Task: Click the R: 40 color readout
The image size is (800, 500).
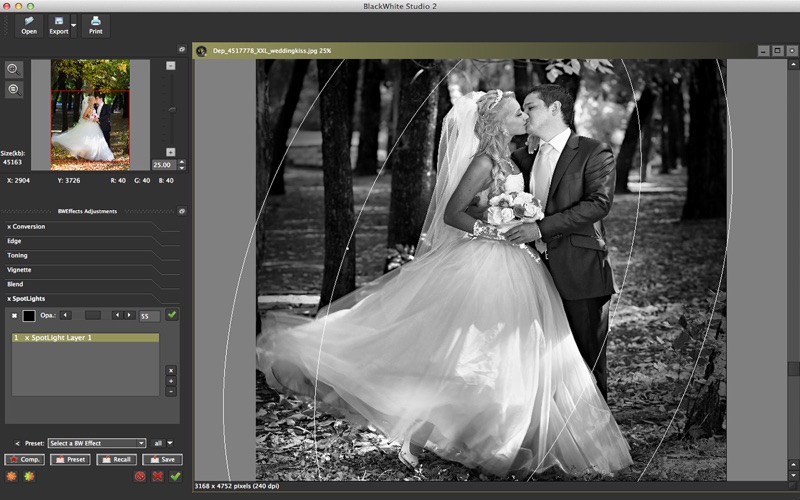Action: point(118,181)
